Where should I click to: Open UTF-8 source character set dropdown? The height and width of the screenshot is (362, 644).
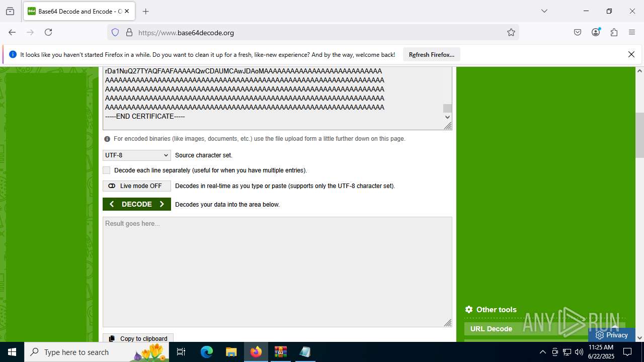coord(137,155)
